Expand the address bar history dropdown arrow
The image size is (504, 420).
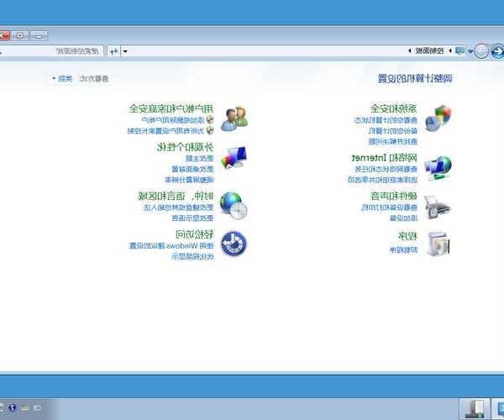pos(125,51)
